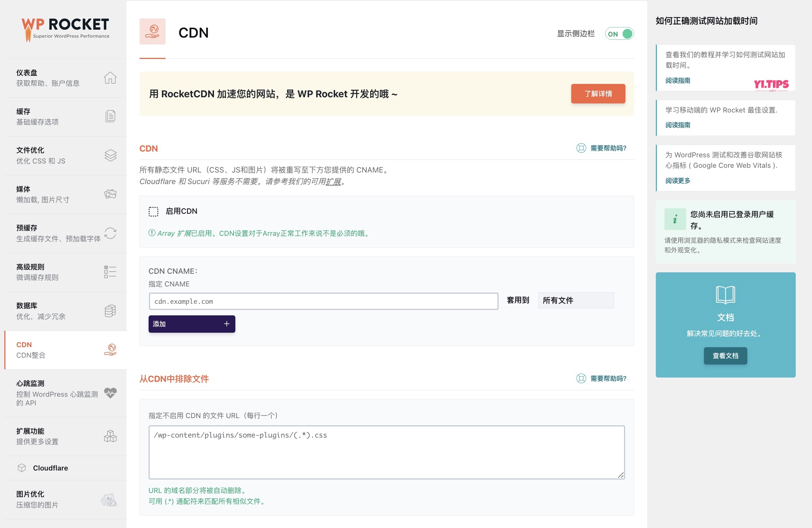Click the lifebuoy icon in exclude files section
Screen dimensions: 812x528
click(x=581, y=378)
